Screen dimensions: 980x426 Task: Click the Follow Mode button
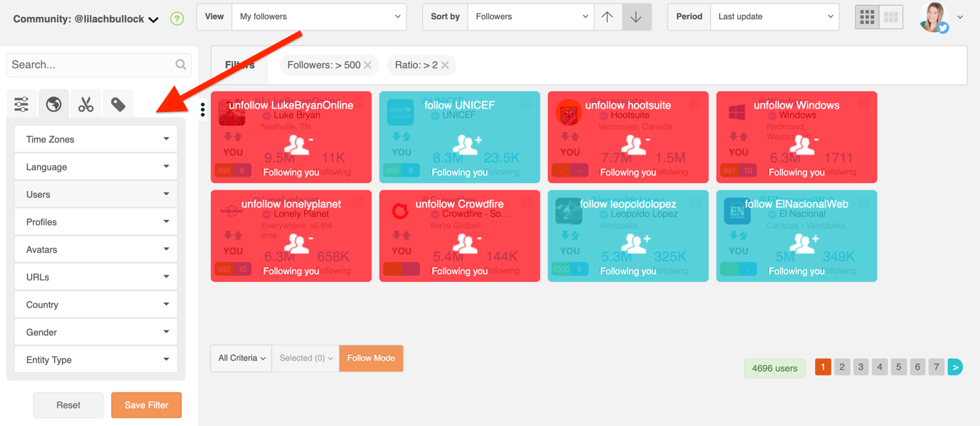coord(371,358)
